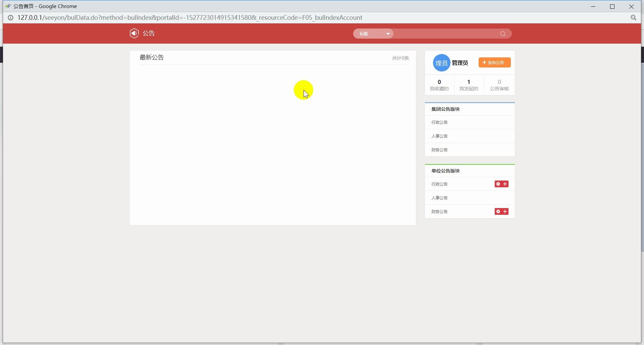Close the 公告首页 Chrome window
Screen dimensions: 644x345
click(x=631, y=6)
